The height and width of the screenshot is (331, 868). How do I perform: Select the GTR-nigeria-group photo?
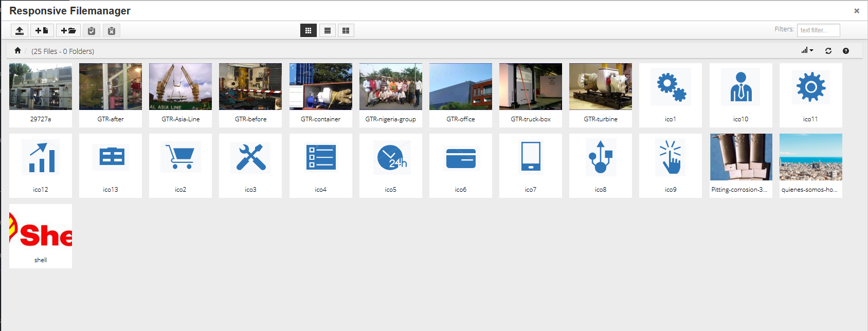[391, 87]
